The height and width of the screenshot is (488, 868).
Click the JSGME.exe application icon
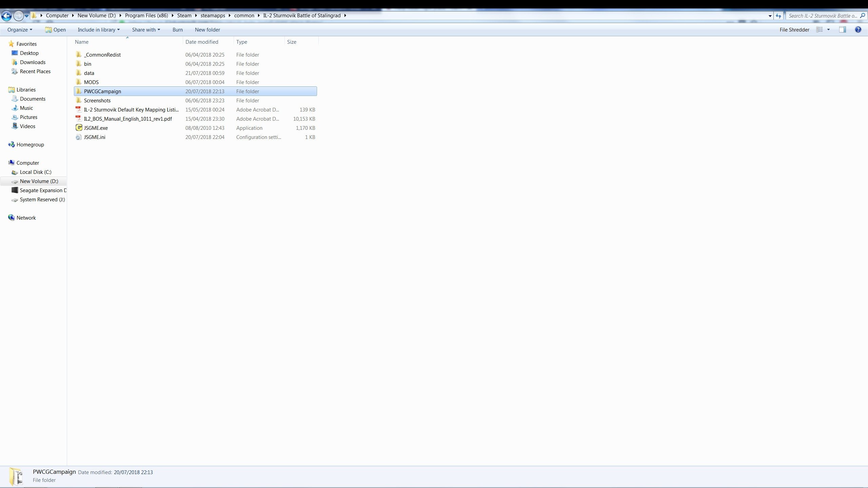click(x=79, y=128)
